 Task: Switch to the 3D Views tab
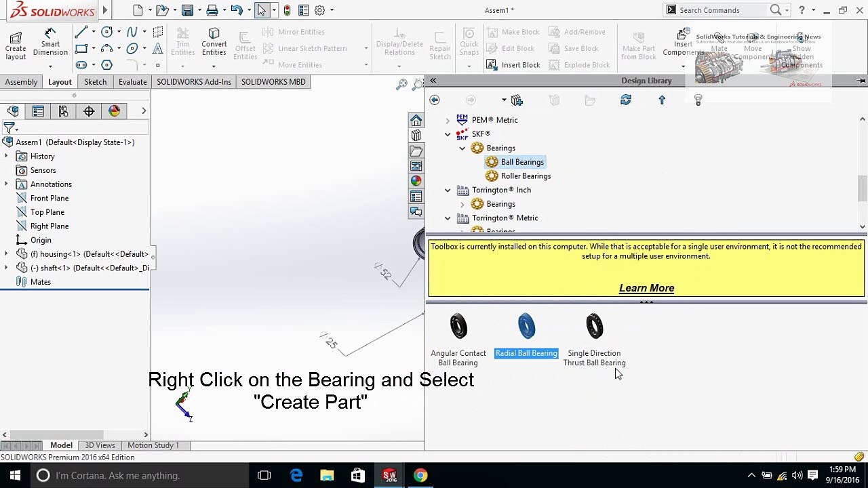pos(100,445)
